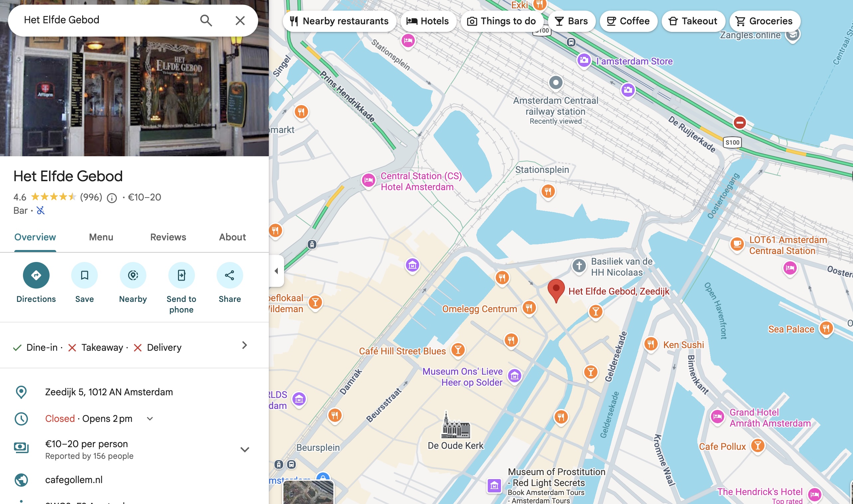Image resolution: width=853 pixels, height=504 pixels.
Task: Expand service options chevron beside Delivery
Action: [x=244, y=345]
